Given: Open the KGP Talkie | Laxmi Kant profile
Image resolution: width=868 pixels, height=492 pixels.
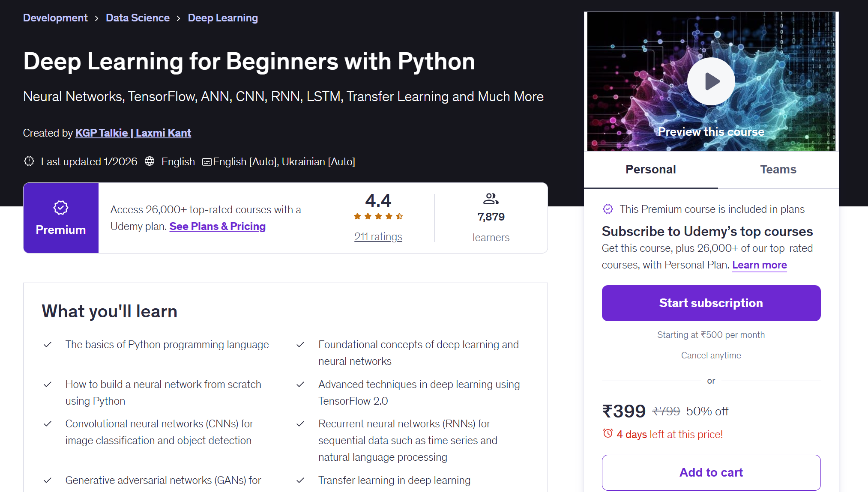Looking at the screenshot, I should click(x=133, y=133).
